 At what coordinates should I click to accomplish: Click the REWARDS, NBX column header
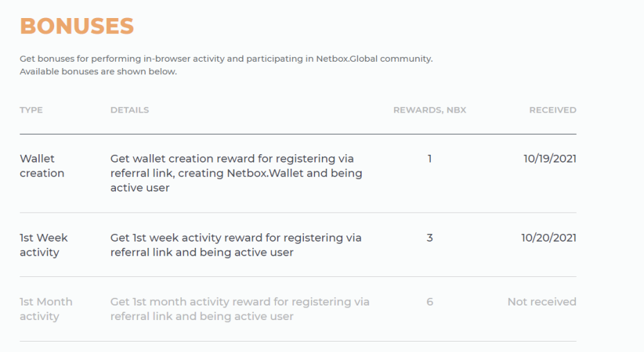pyautogui.click(x=430, y=110)
